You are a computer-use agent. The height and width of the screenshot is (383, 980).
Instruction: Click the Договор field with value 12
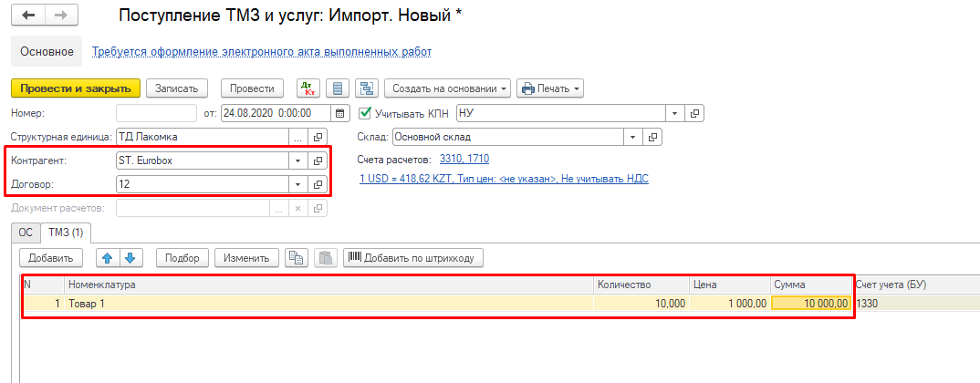point(203,184)
